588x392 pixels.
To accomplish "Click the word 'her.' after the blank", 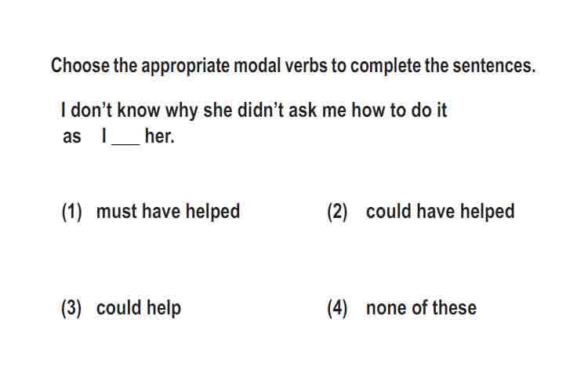I will click(x=160, y=136).
